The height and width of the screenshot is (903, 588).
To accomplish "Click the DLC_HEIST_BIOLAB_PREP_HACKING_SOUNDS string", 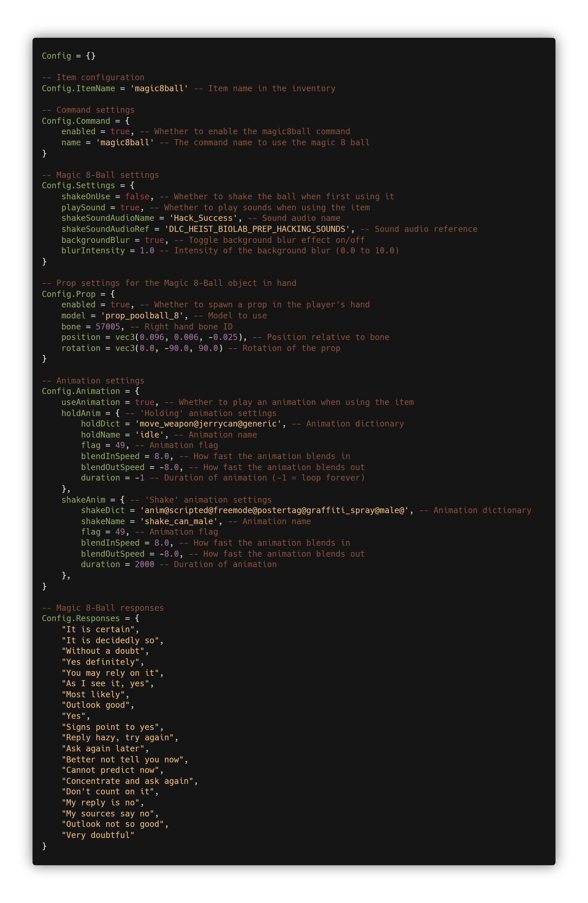I will pos(257,229).
